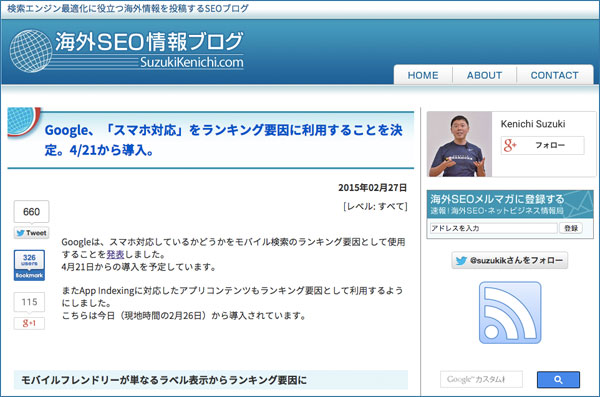Open the CONTACT tab
Viewport: 600px width, 397px height.
coord(554,75)
